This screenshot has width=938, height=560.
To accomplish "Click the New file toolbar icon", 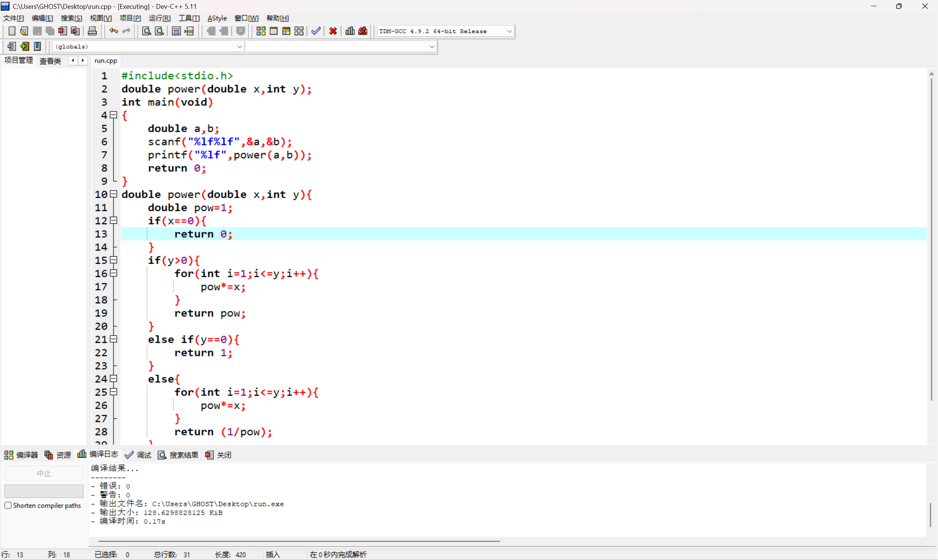I will 12,31.
